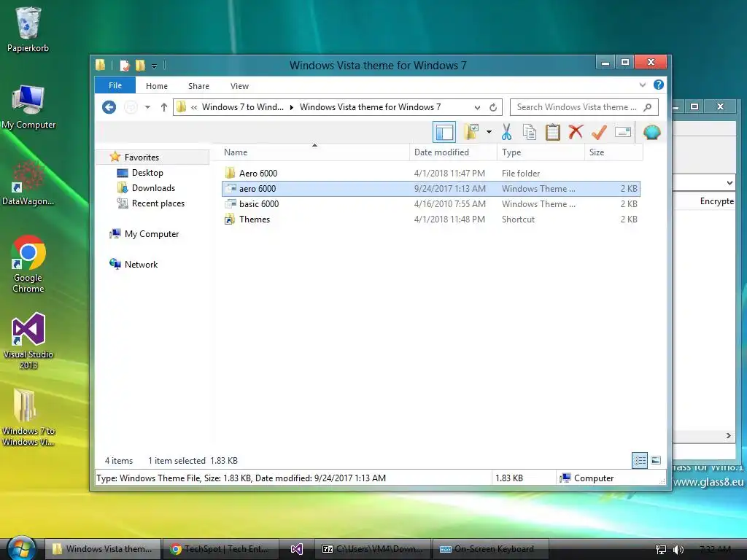Open the View ribbon tab
Screen dimensions: 747x560
239,86
